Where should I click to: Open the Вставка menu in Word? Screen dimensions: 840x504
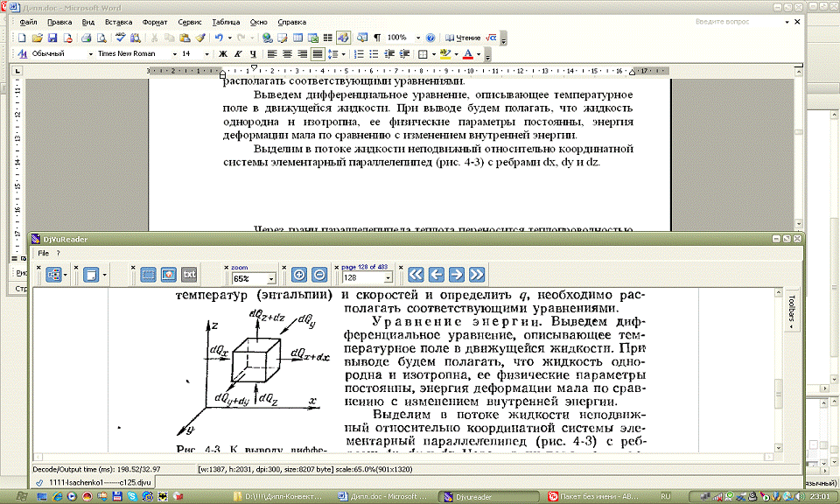click(118, 21)
